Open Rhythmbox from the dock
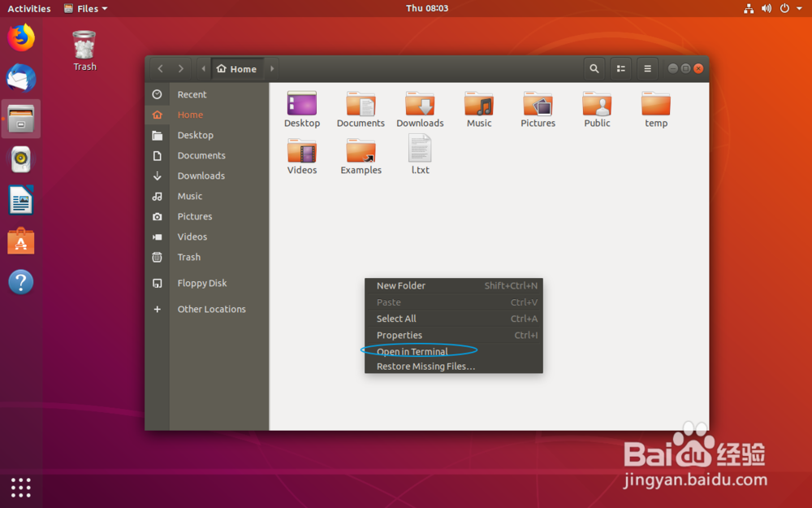Screen dimensions: 812x508 (x=21, y=159)
